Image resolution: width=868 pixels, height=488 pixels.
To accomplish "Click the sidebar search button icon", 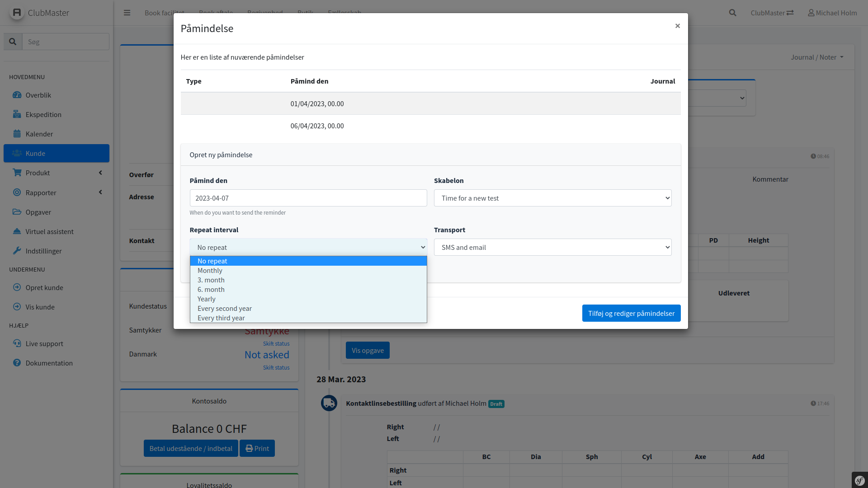I will (x=13, y=42).
